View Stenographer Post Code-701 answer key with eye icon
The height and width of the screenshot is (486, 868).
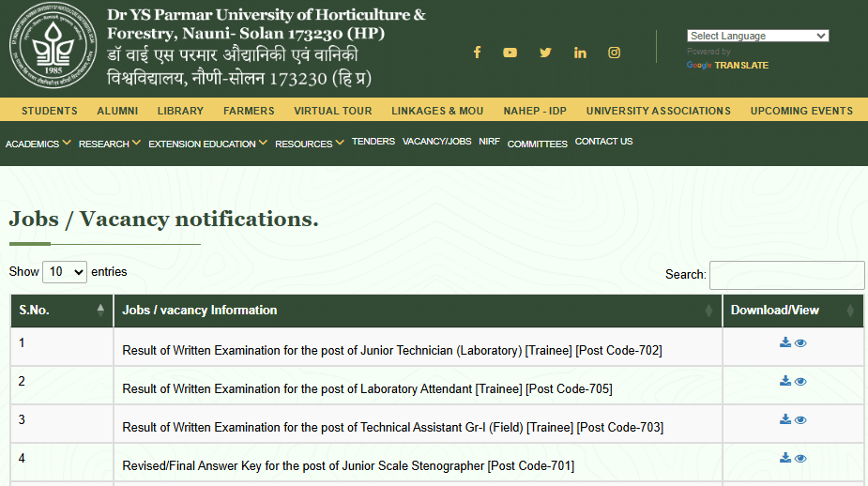click(x=800, y=459)
